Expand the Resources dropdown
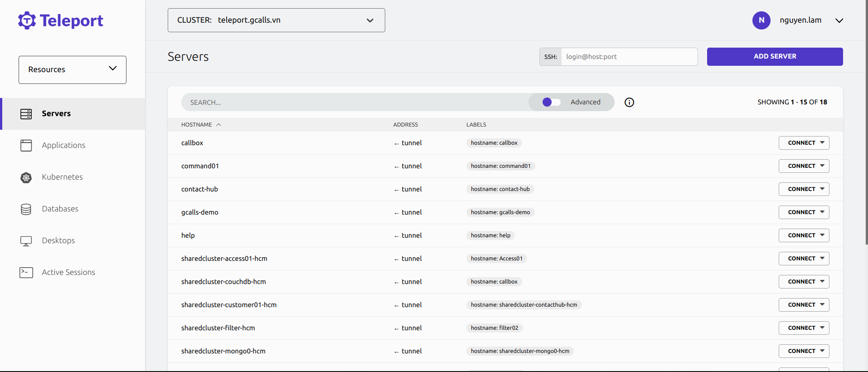Viewport: 868px width, 372px height. click(x=73, y=70)
